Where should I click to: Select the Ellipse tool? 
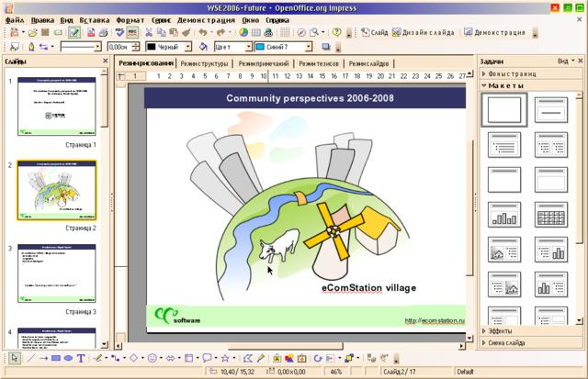click(68, 359)
